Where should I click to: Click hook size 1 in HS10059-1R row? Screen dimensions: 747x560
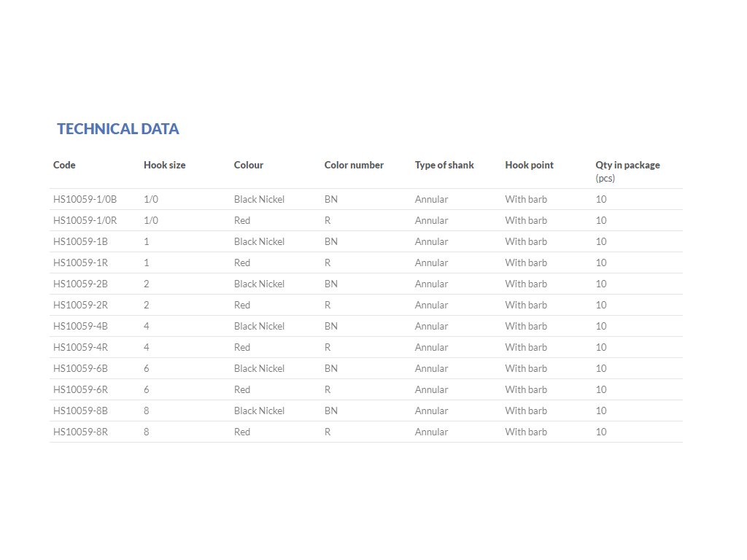pyautogui.click(x=146, y=262)
